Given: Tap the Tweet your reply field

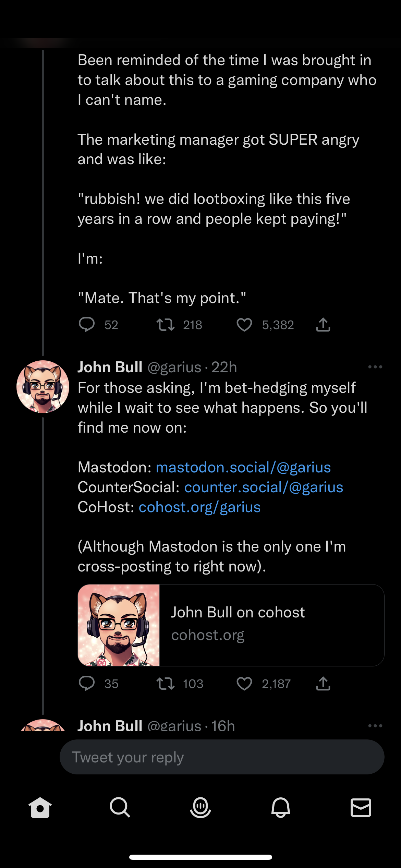Looking at the screenshot, I should click(222, 757).
